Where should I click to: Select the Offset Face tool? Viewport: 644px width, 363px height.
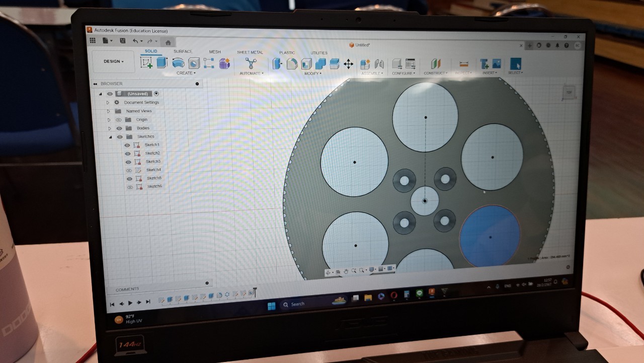pyautogui.click(x=335, y=64)
